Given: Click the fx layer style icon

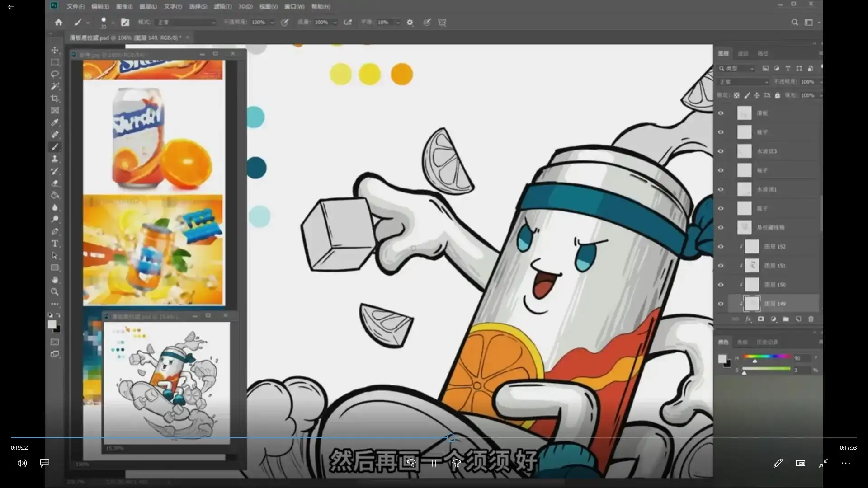Looking at the screenshot, I should coord(749,319).
